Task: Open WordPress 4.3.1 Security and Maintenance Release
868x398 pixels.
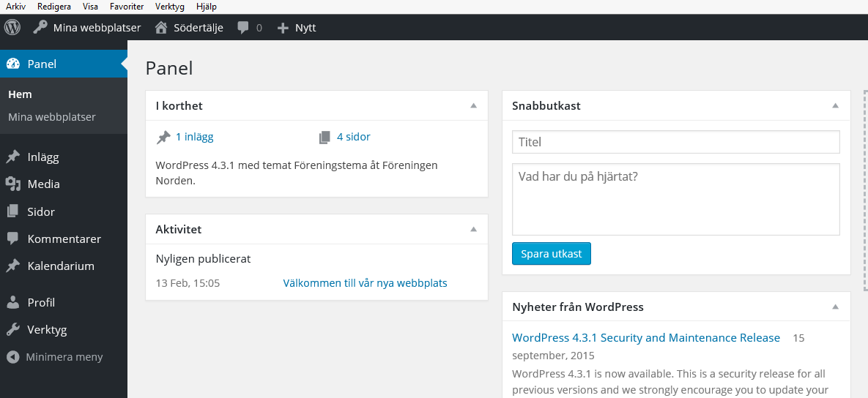Action: pyautogui.click(x=646, y=338)
